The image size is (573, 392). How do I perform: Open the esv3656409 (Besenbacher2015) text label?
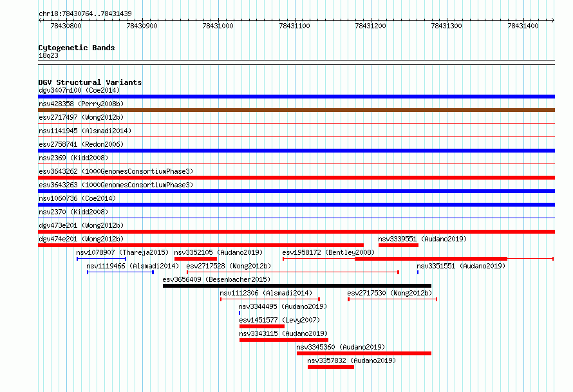point(216,279)
